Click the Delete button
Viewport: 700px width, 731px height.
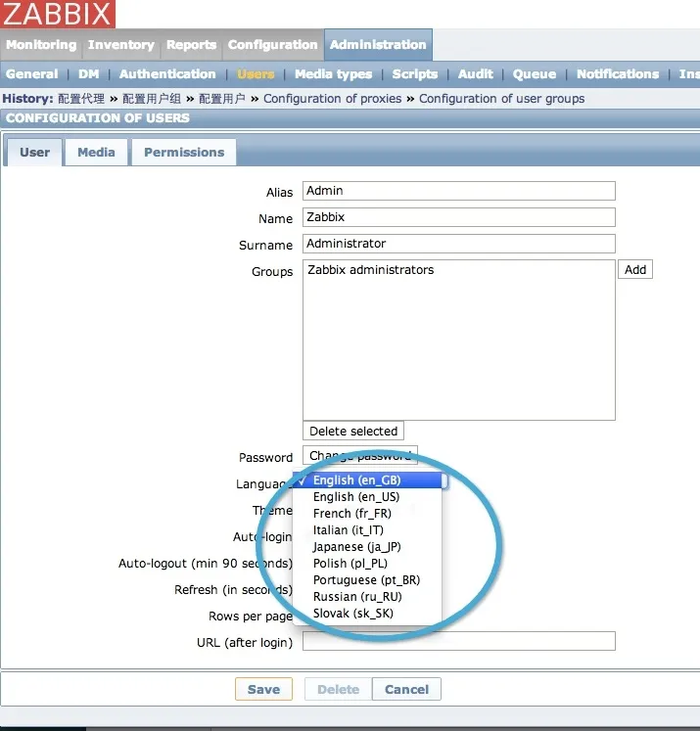(x=339, y=689)
